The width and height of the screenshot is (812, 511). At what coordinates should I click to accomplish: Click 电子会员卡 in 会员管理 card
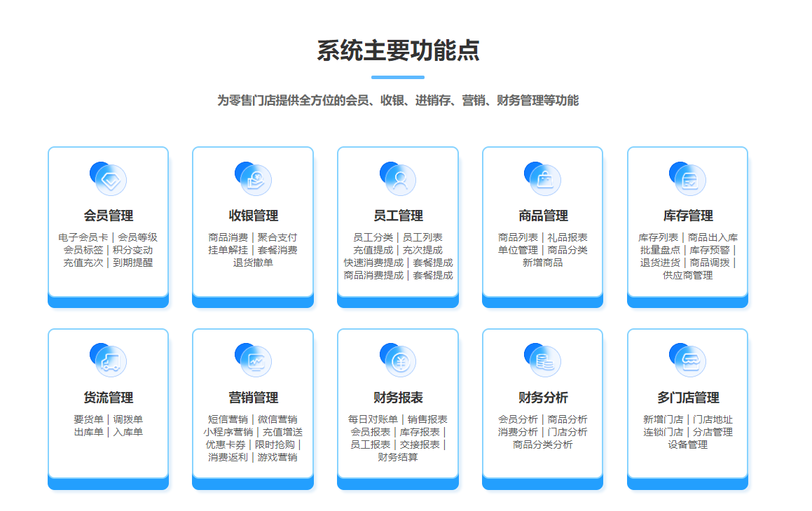[83, 237]
